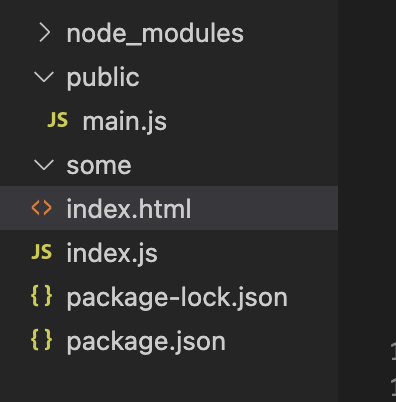The width and height of the screenshot is (396, 402).
Task: Click the braces icon for package-lock.json
Action: tap(42, 296)
